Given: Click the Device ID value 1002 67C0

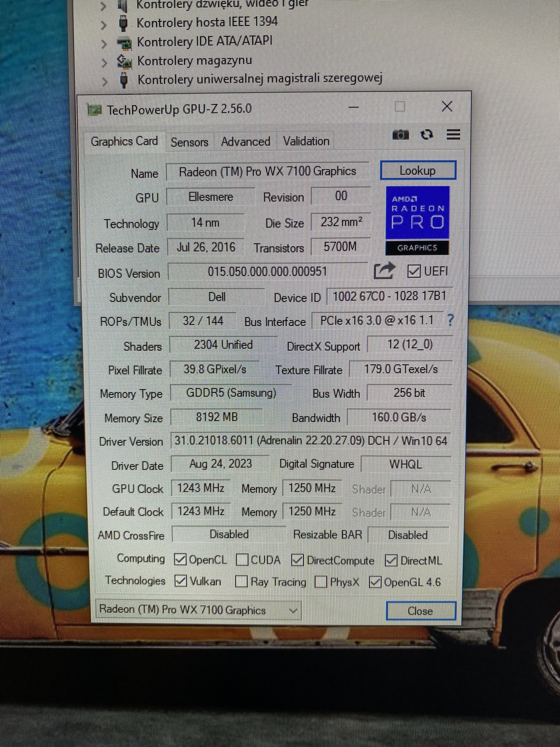Looking at the screenshot, I should point(389,297).
